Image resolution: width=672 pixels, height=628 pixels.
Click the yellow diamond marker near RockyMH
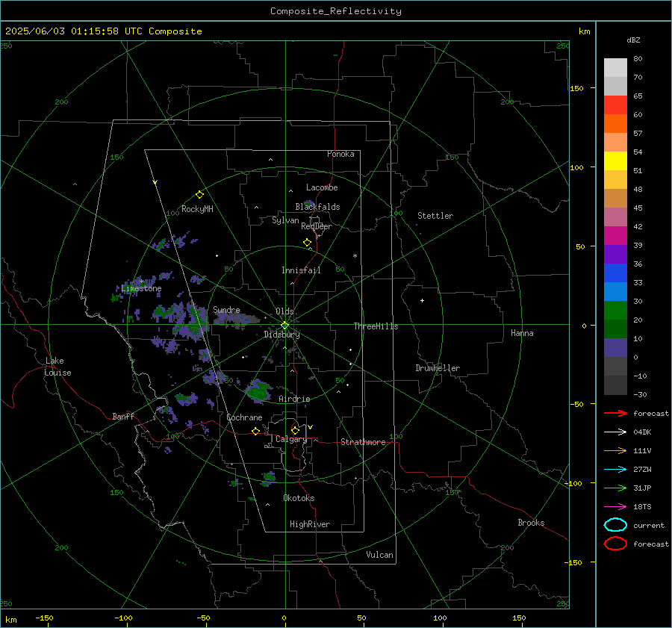(199, 195)
